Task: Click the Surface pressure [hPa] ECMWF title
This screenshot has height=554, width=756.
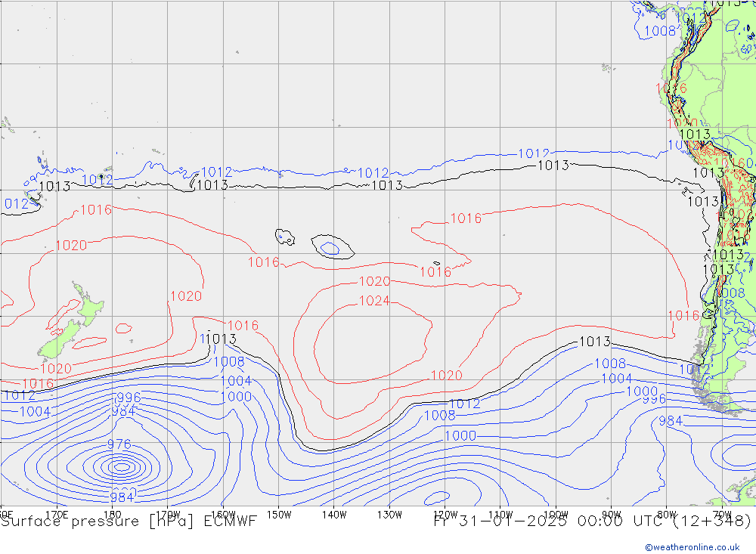Action: click(129, 522)
